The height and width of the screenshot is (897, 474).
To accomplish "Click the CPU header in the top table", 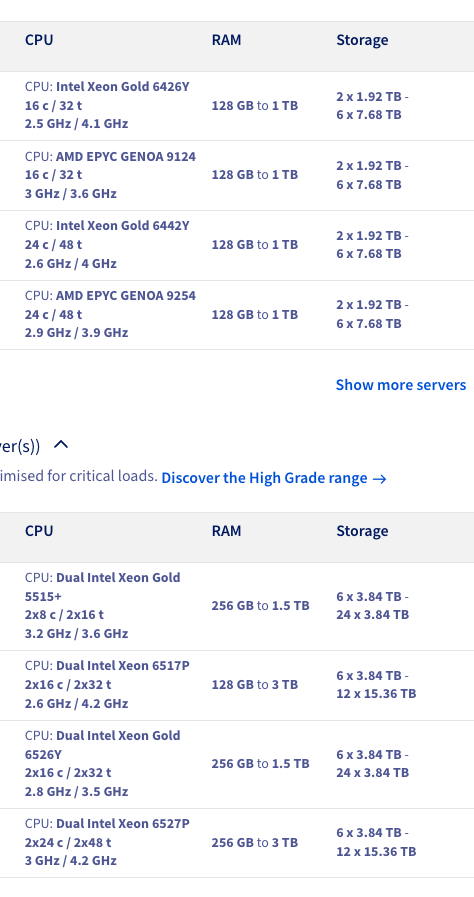I will point(39,40).
